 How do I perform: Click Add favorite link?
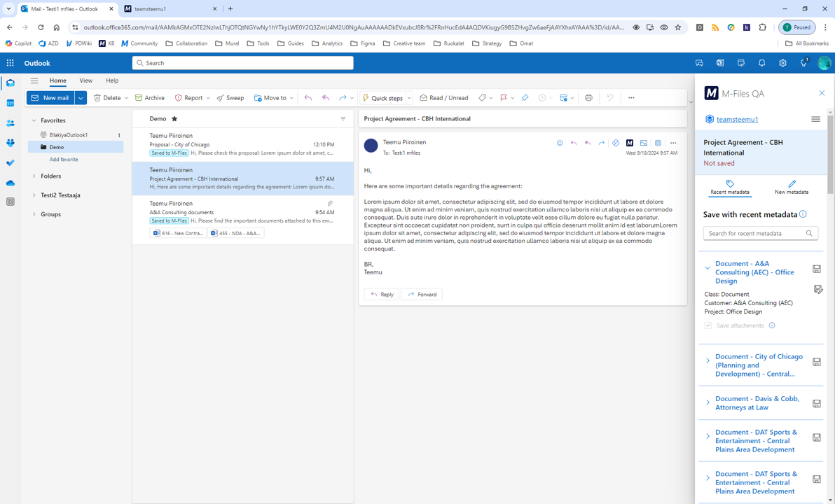coord(64,160)
